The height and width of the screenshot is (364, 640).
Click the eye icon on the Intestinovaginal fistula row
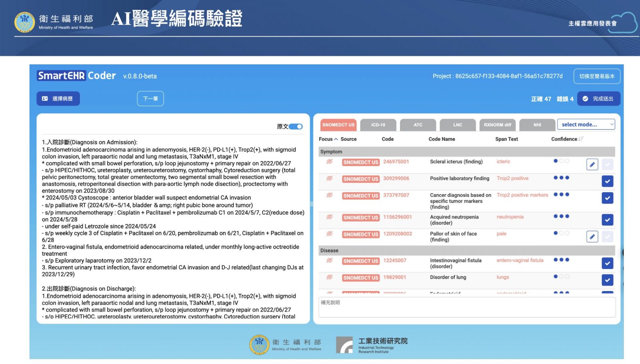tap(329, 260)
